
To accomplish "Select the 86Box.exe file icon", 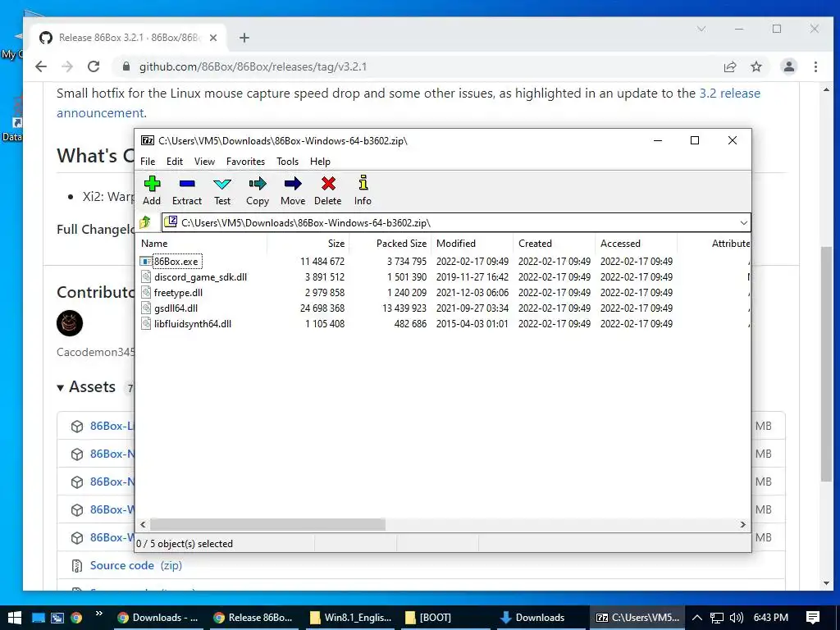I will (x=146, y=262).
